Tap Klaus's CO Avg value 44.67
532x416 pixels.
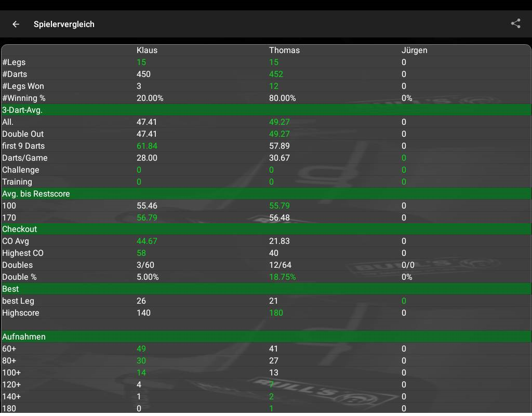tap(147, 241)
